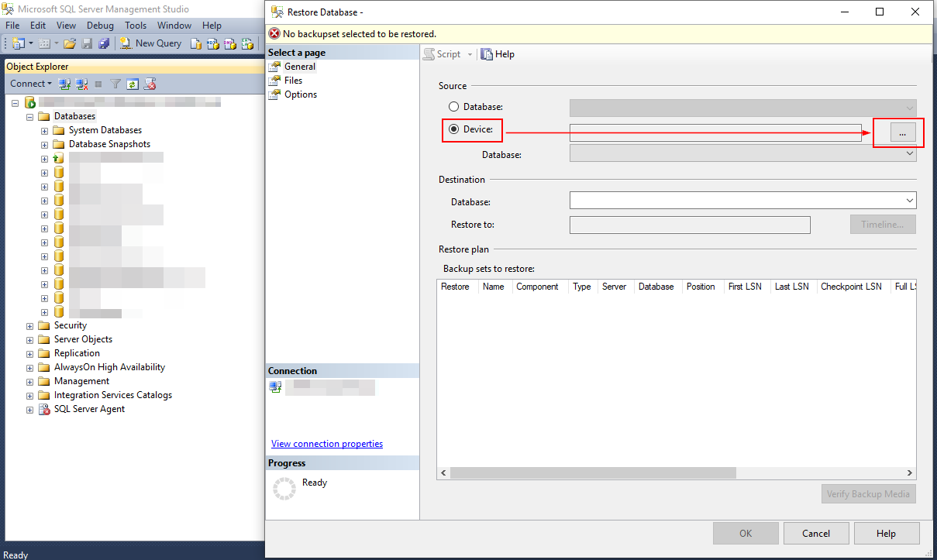Click the Component column header
937x560 pixels.
point(538,287)
